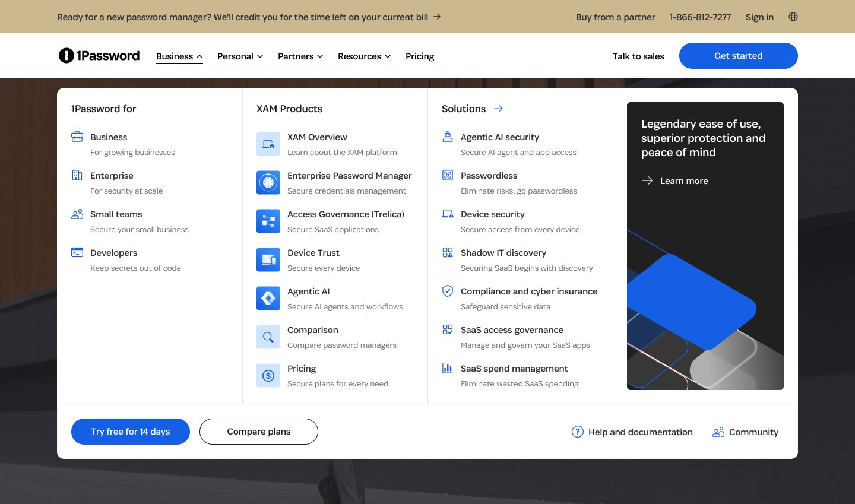Click Buy from a partner link
The width and height of the screenshot is (855, 504).
coord(615,17)
